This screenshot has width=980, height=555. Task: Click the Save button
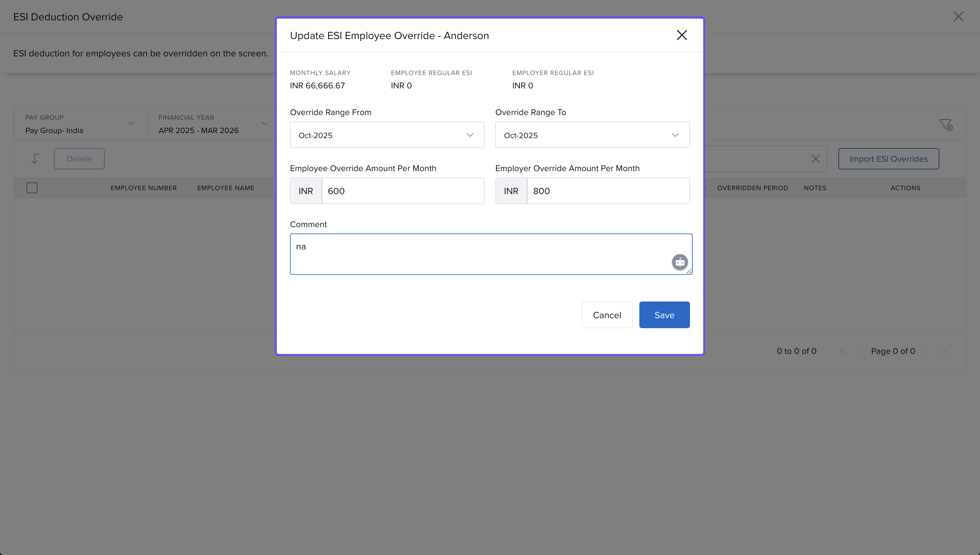click(664, 315)
